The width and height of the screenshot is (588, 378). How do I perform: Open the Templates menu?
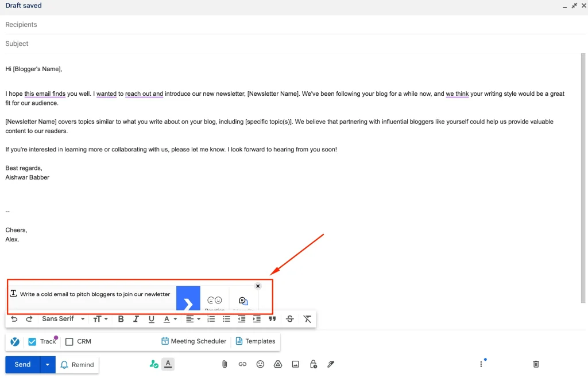click(x=256, y=341)
